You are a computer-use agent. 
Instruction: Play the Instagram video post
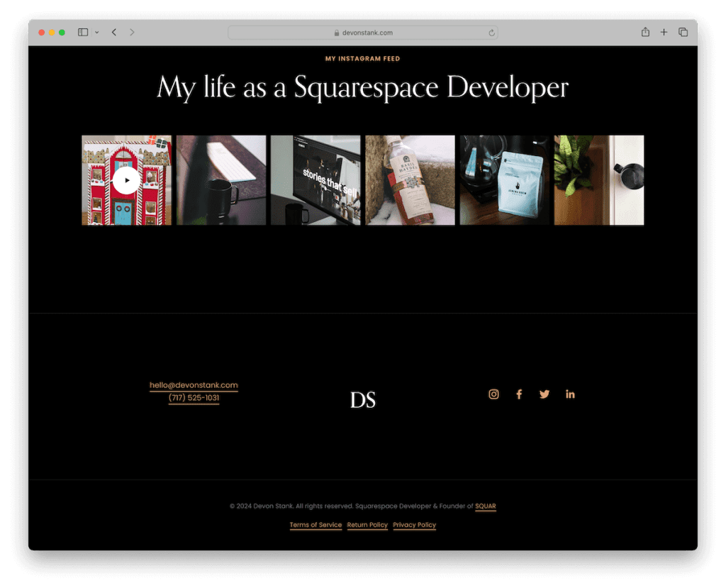[126, 179]
